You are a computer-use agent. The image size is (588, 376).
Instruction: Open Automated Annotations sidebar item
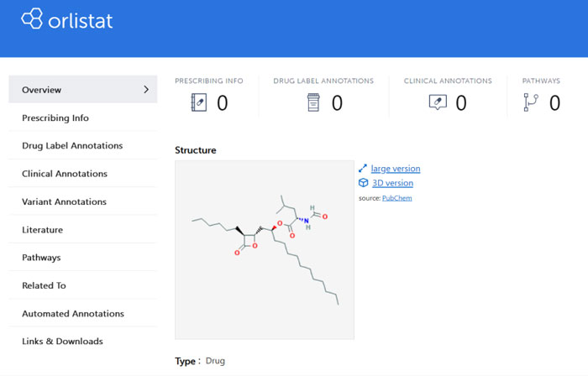(x=73, y=314)
